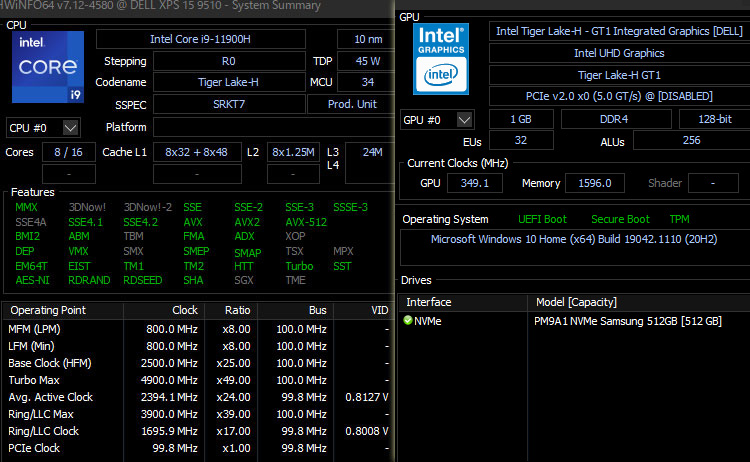Image resolution: width=750 pixels, height=462 pixels.
Task: Click the TPM indicator label
Action: [679, 219]
